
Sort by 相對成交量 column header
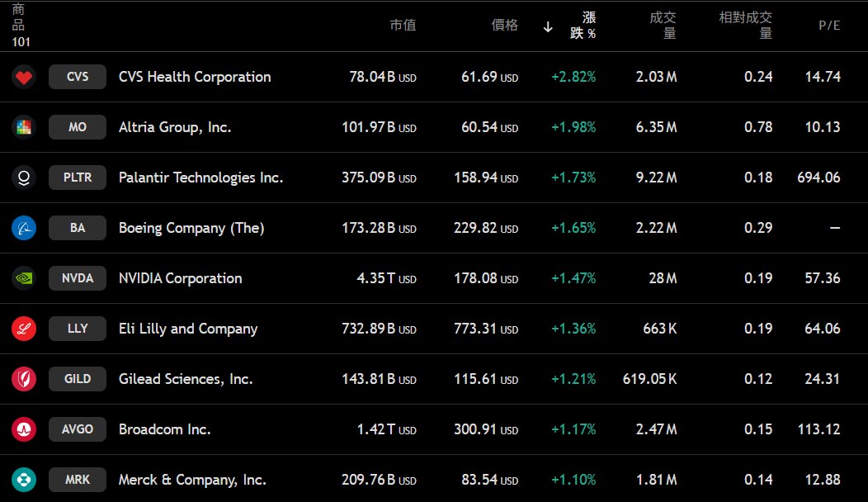(x=746, y=26)
